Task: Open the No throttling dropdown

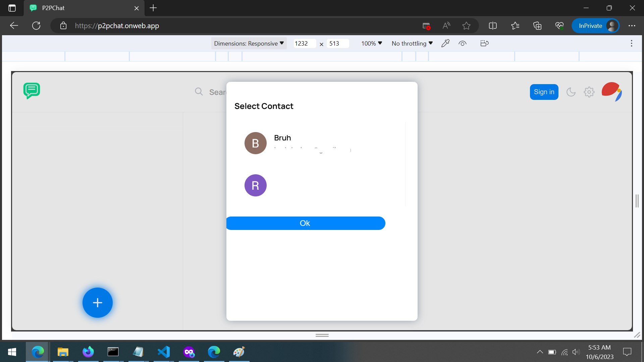Action: click(x=412, y=44)
